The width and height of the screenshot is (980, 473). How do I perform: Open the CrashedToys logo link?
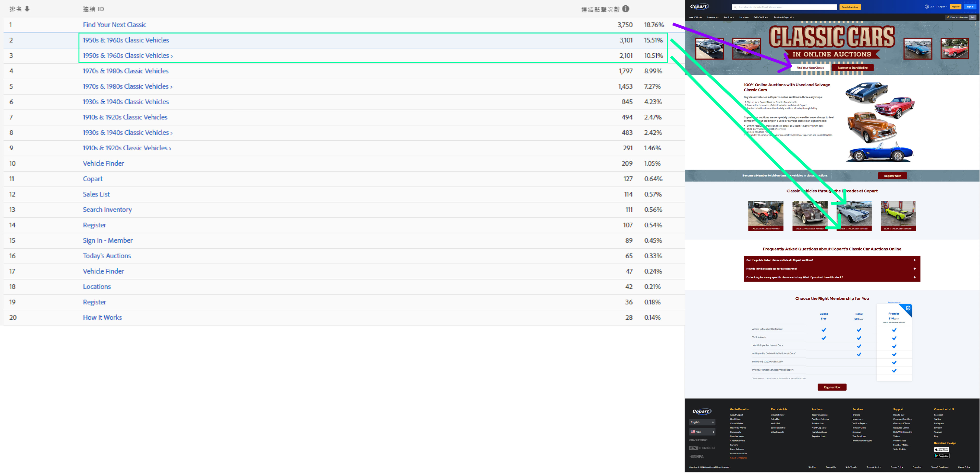(x=698, y=440)
